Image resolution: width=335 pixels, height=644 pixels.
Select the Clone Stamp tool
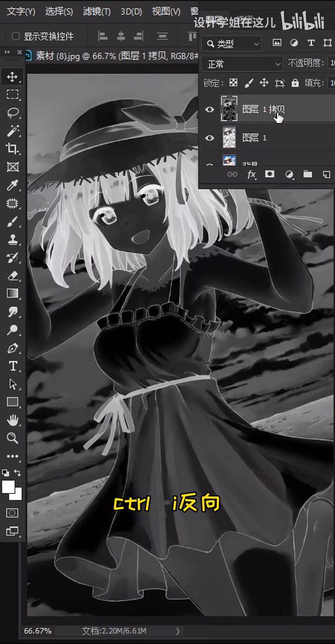coord(13,240)
